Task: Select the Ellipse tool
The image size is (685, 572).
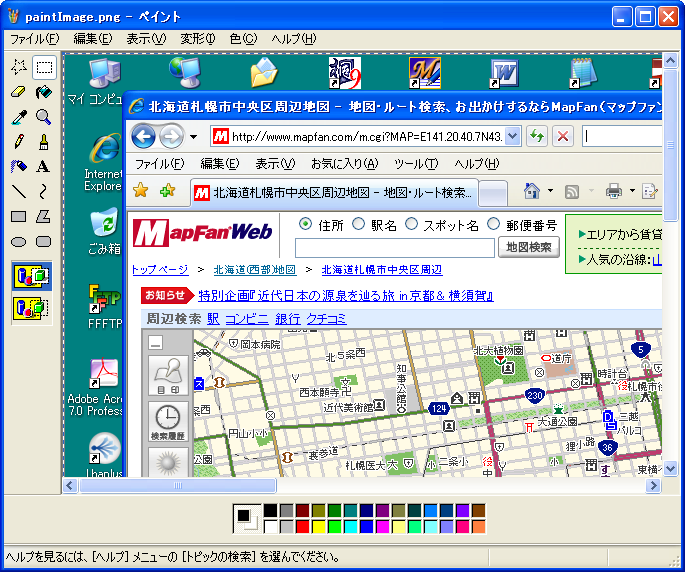Action: (19, 241)
